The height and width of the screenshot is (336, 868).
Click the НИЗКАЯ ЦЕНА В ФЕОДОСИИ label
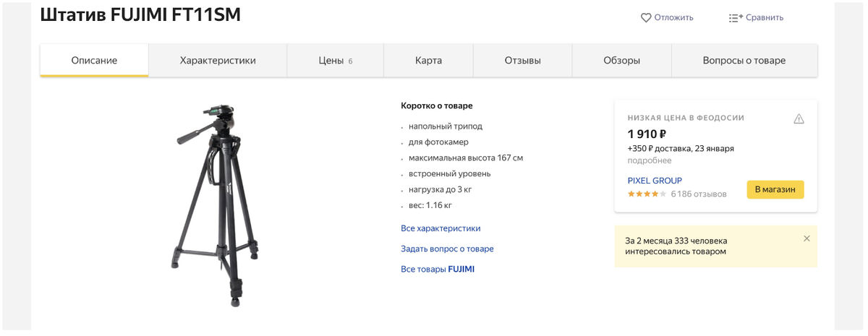(686, 118)
